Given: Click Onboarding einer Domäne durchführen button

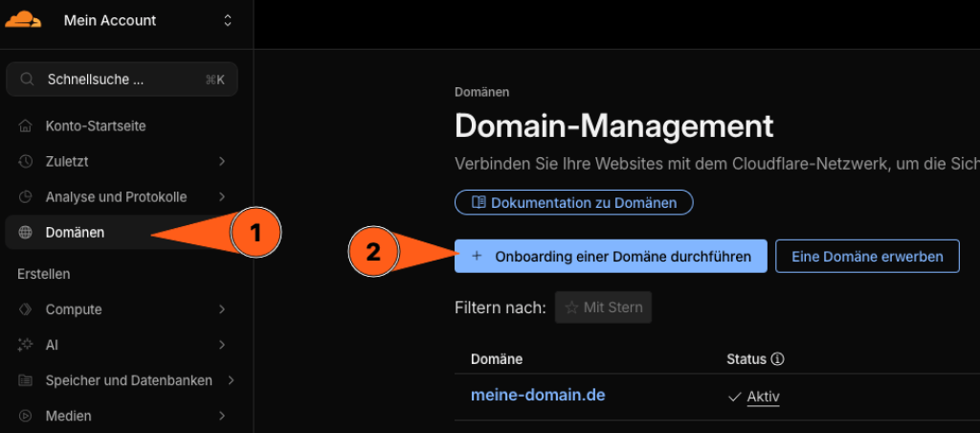Looking at the screenshot, I should click(610, 257).
